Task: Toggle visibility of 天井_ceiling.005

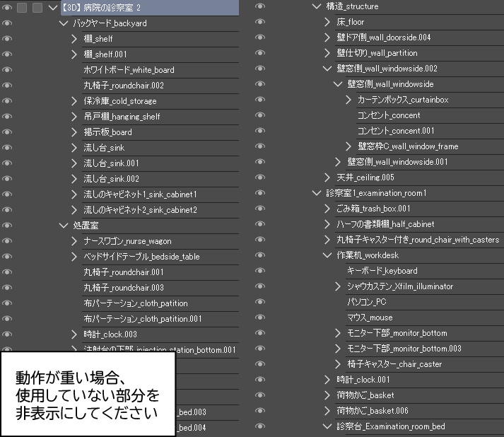Action: pyautogui.click(x=260, y=177)
